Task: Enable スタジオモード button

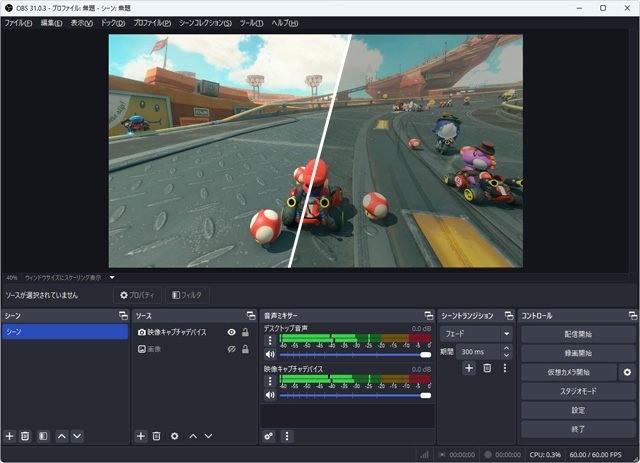Action: (x=578, y=391)
